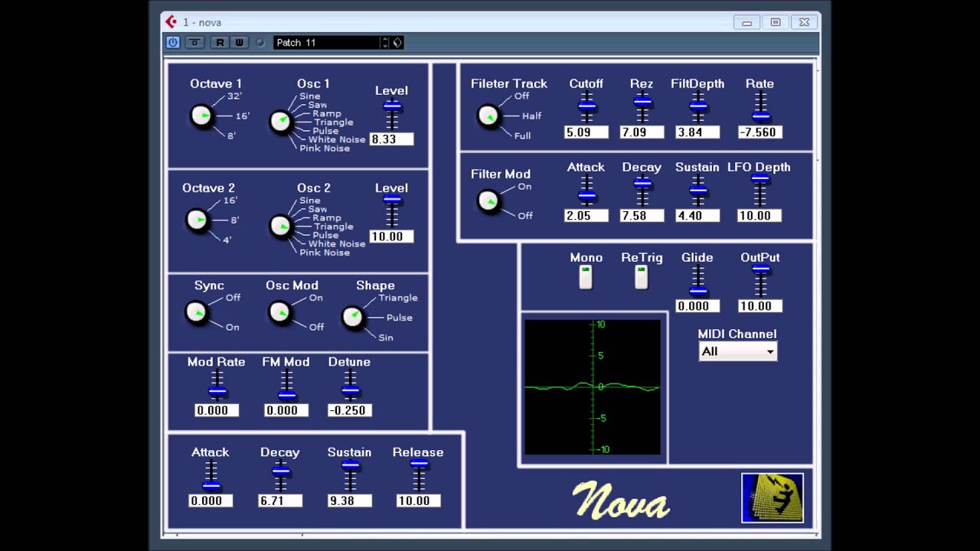The height and width of the screenshot is (551, 980).
Task: Click the Detune value field -0.250
Action: pos(350,410)
